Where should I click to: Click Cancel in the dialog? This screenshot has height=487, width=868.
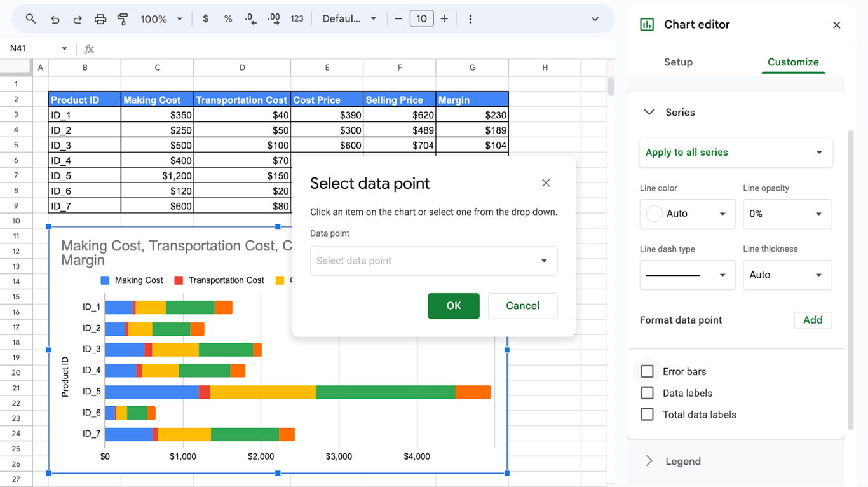[522, 306]
